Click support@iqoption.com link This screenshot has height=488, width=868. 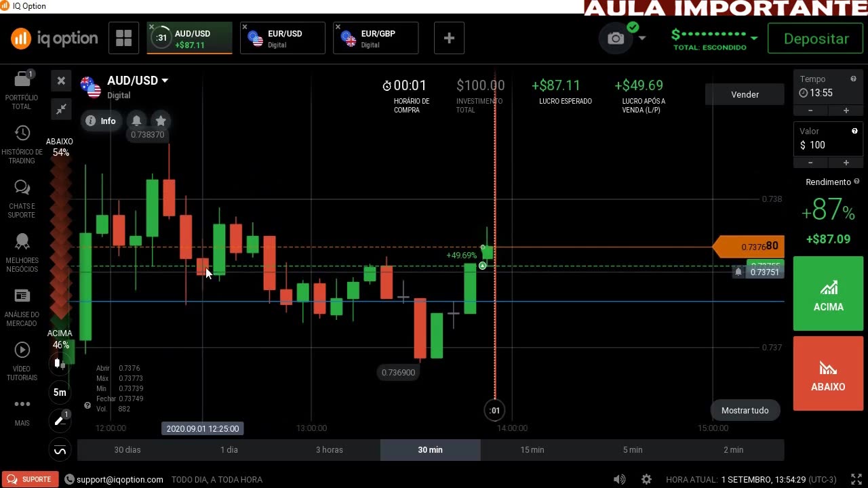119,479
